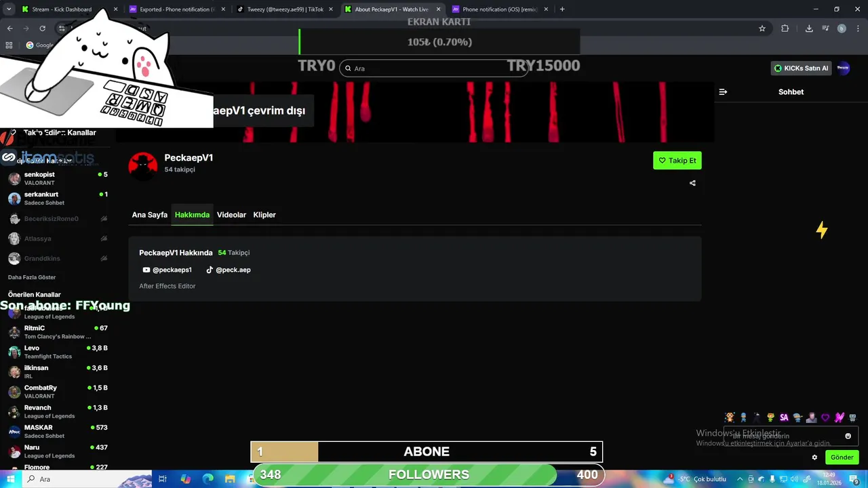
Task: Click the search magnifier icon in Kick's Ara box
Action: [x=348, y=68]
